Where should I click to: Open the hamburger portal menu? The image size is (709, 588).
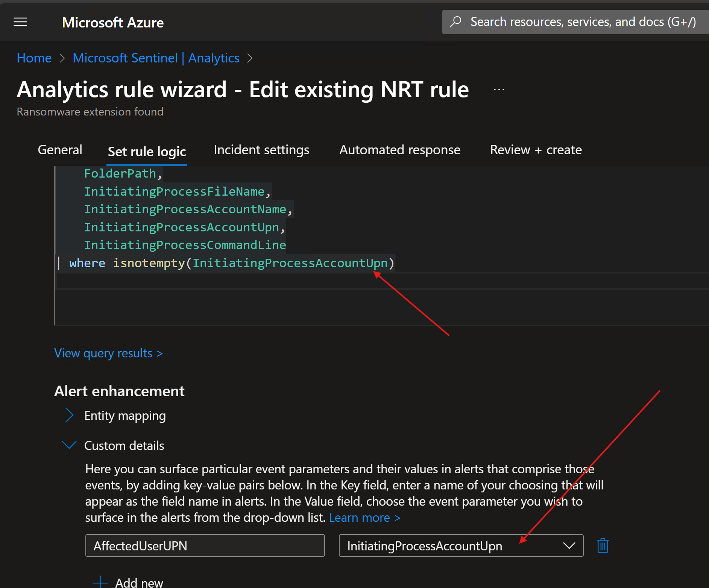pyautogui.click(x=20, y=22)
